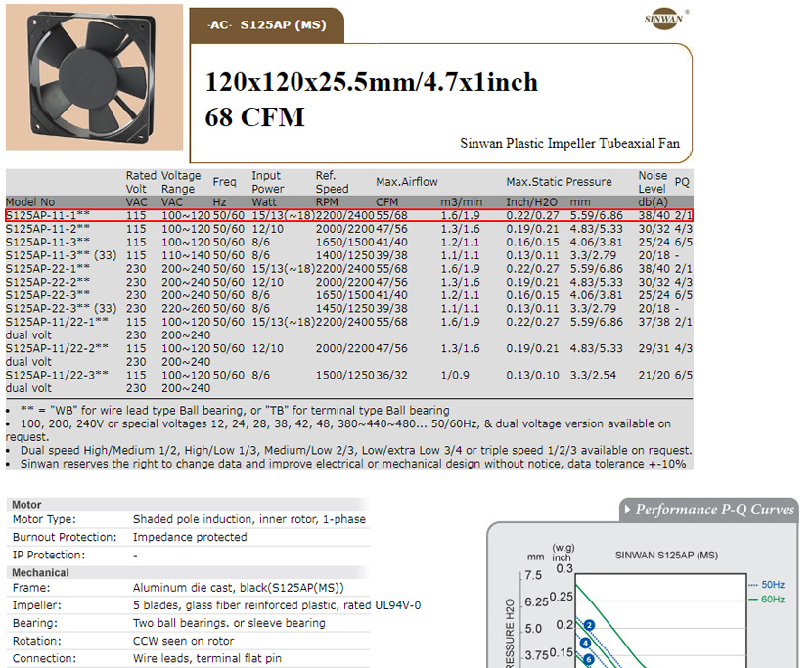This screenshot has height=668, width=812.
Task: Click the 120x120x25.5mm/4.7x1inch heading
Action: pos(372,82)
